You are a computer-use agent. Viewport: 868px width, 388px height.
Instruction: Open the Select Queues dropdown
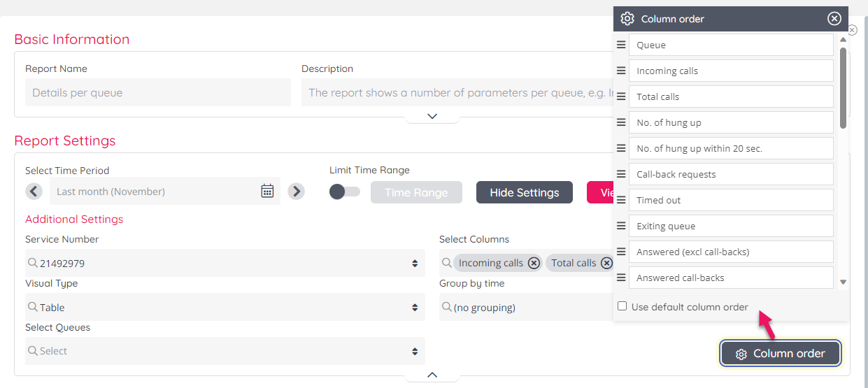point(225,351)
